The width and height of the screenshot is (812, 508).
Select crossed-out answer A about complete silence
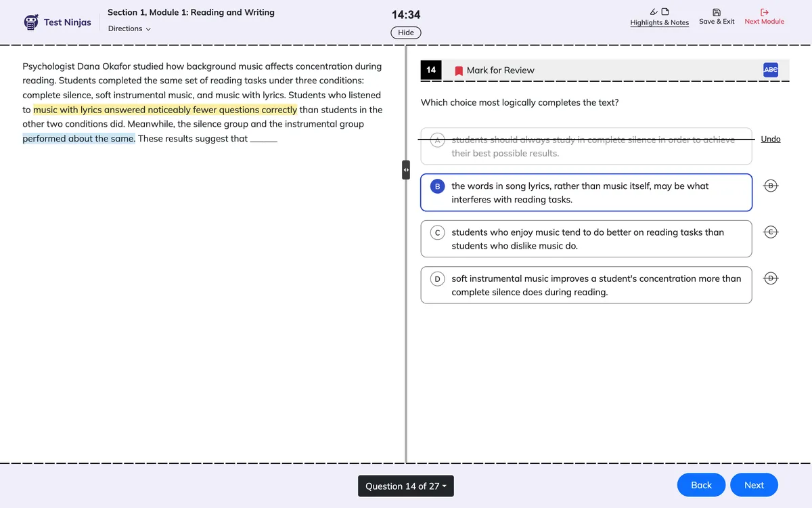(586, 146)
